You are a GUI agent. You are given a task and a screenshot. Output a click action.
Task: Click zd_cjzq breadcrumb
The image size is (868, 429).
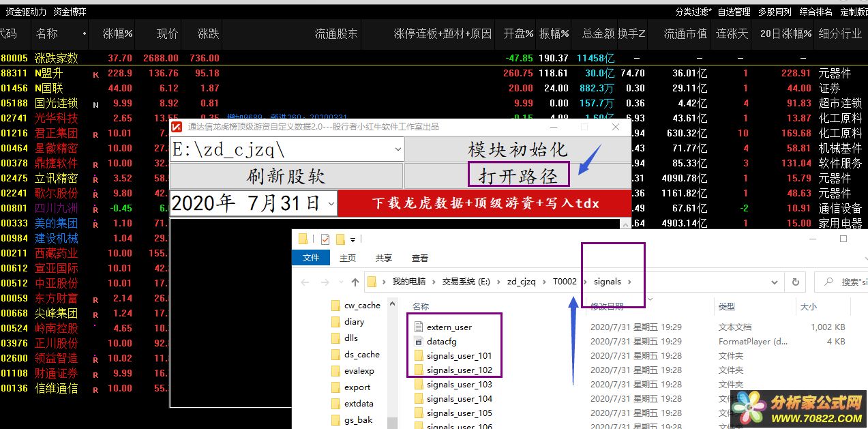pyautogui.click(x=521, y=282)
